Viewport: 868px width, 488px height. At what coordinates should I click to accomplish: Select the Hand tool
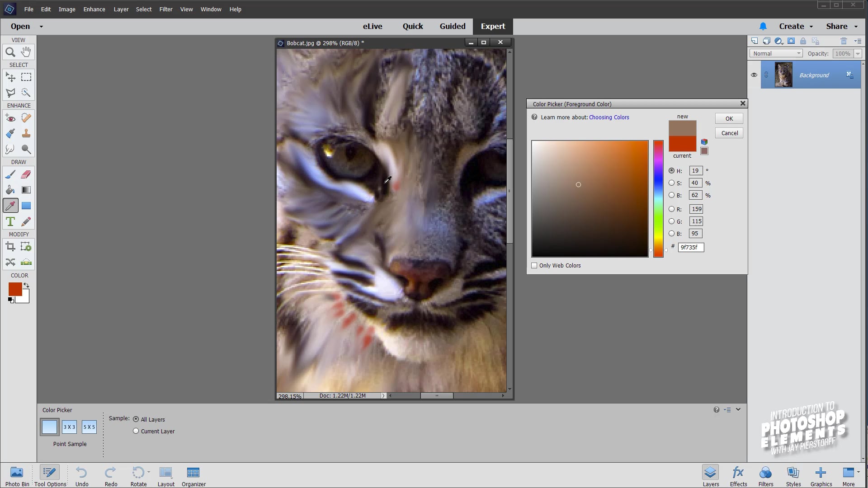[x=26, y=52]
